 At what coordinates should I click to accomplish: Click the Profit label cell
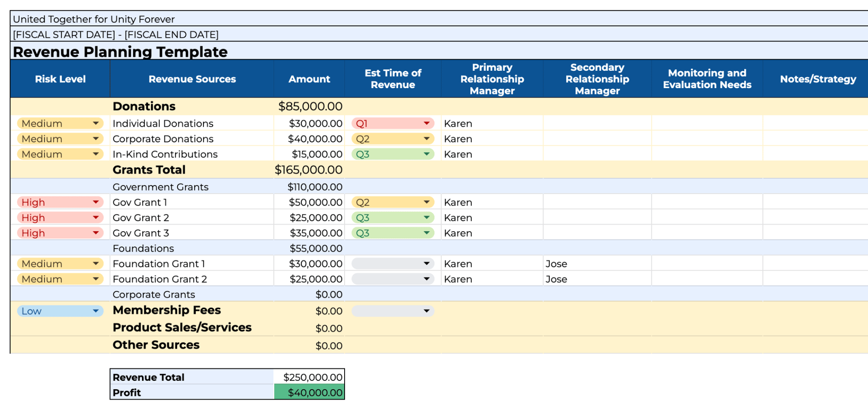[192, 393]
